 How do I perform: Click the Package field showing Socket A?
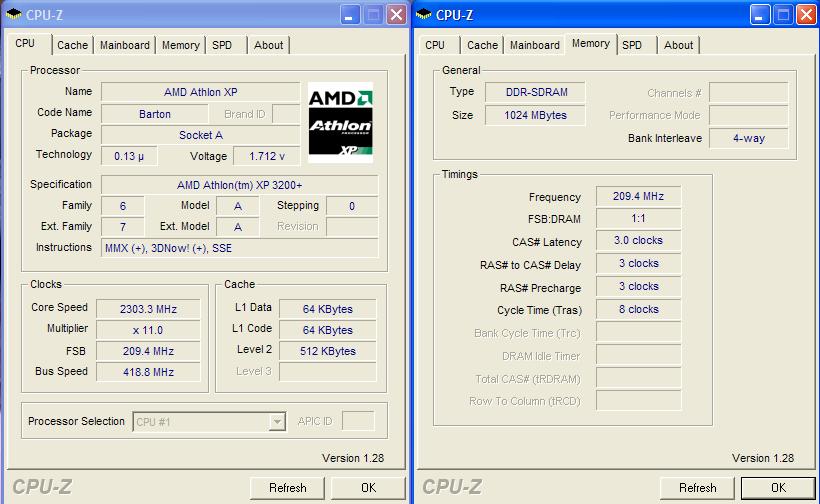[201, 135]
